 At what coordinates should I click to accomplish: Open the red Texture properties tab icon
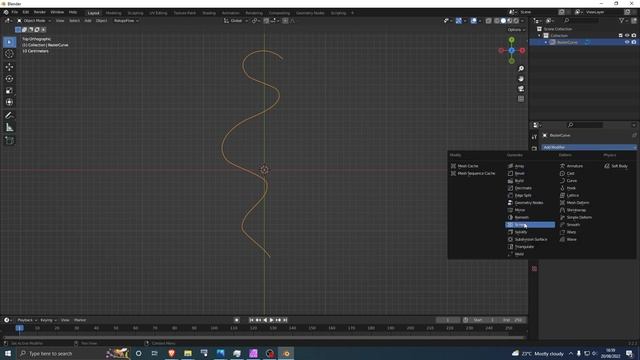coord(534,269)
